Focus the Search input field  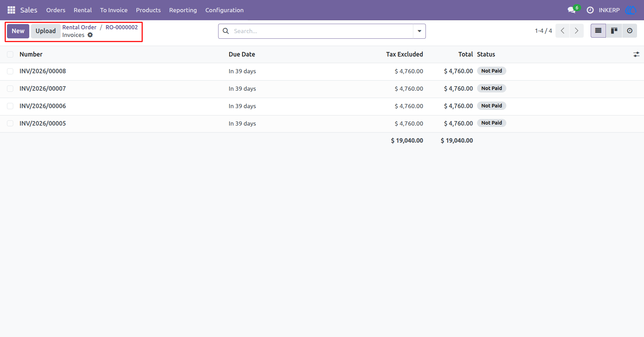point(322,31)
